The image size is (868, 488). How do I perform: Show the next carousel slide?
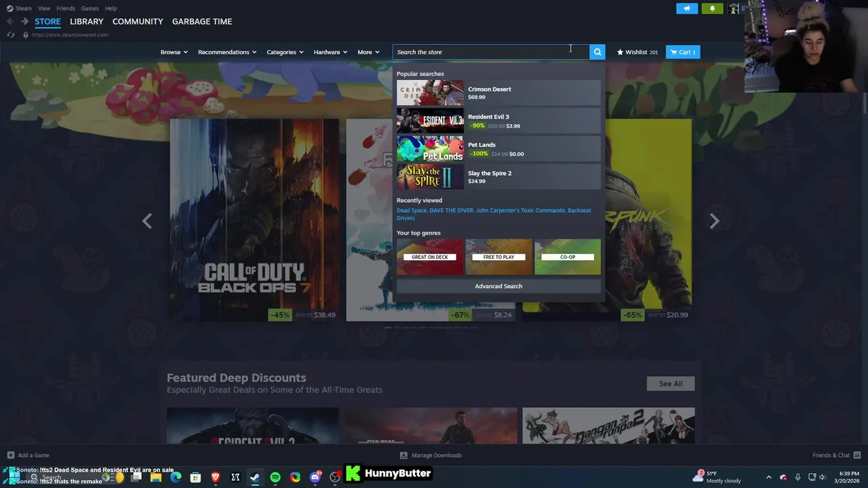tap(714, 221)
